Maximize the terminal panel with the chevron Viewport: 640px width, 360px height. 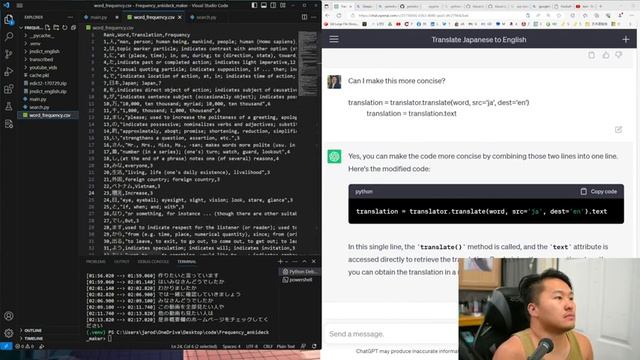pos(304,261)
